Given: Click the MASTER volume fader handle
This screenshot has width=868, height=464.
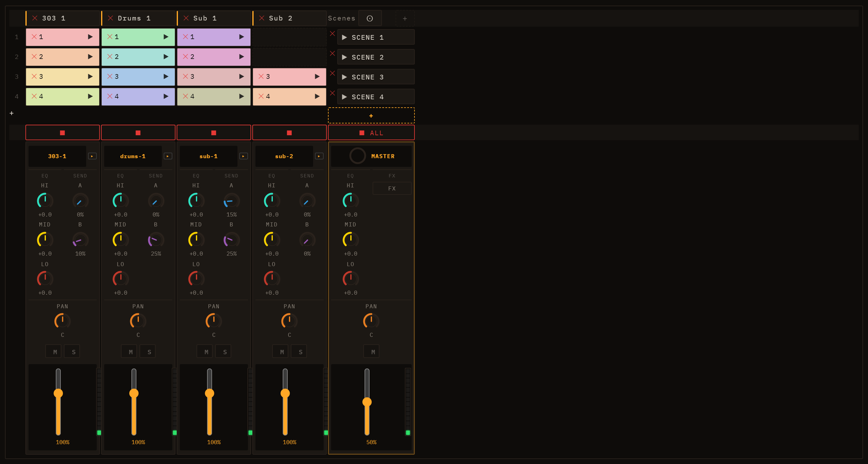Looking at the screenshot, I should pos(367,402).
